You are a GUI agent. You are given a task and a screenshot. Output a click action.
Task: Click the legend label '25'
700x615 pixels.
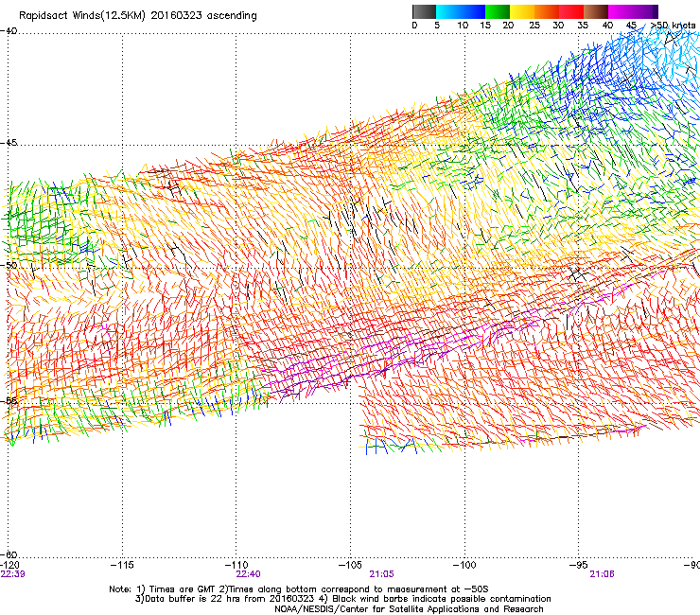(x=534, y=26)
